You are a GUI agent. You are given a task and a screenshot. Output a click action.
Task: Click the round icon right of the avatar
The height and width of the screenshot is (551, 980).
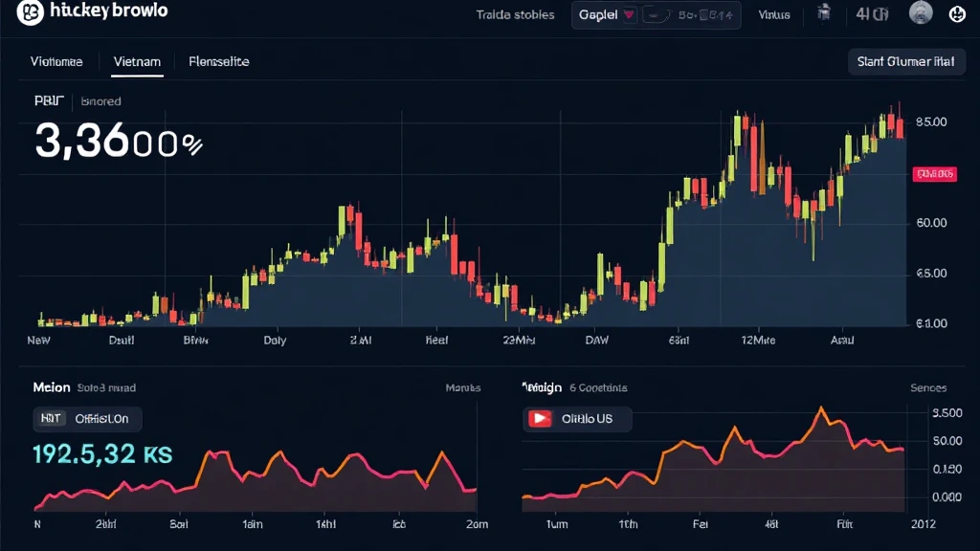pos(956,14)
